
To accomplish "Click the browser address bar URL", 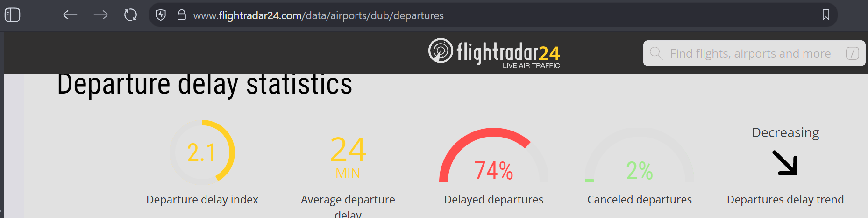I will [319, 15].
